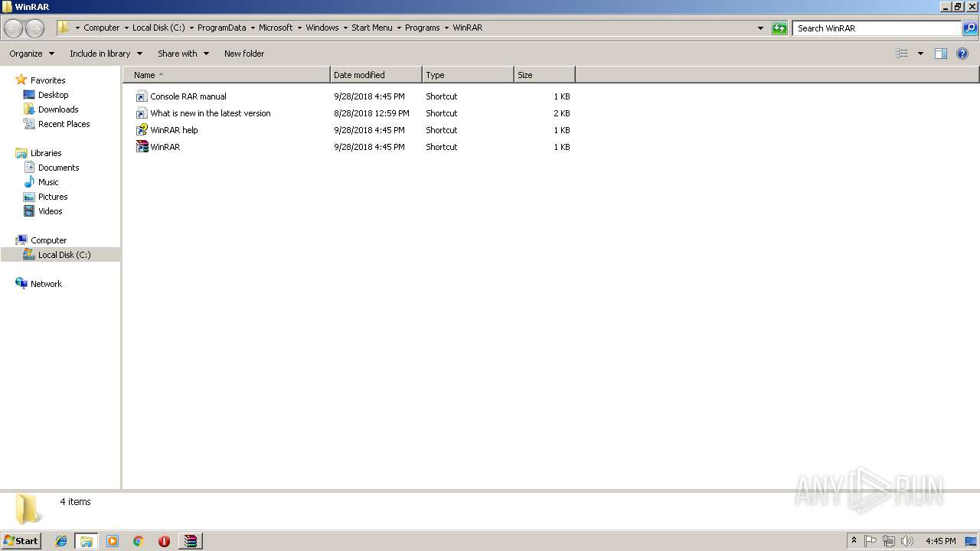
Task: Open the Include in library dropdown
Action: (106, 54)
